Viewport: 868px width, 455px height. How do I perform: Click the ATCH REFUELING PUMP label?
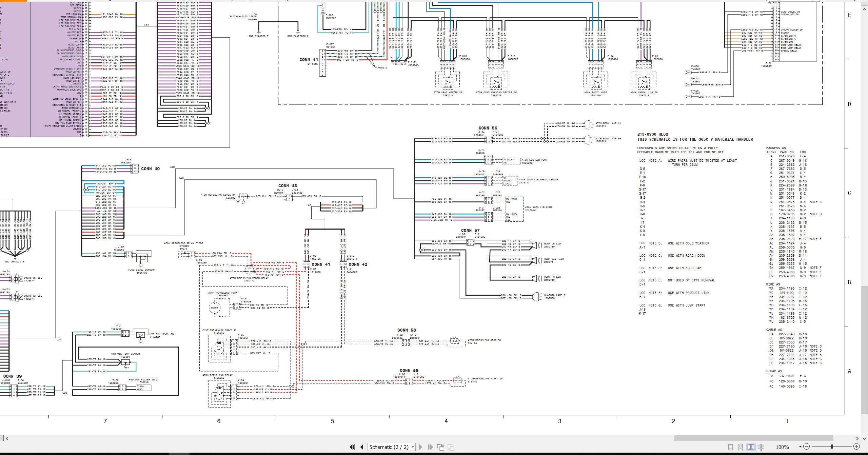pos(222,293)
